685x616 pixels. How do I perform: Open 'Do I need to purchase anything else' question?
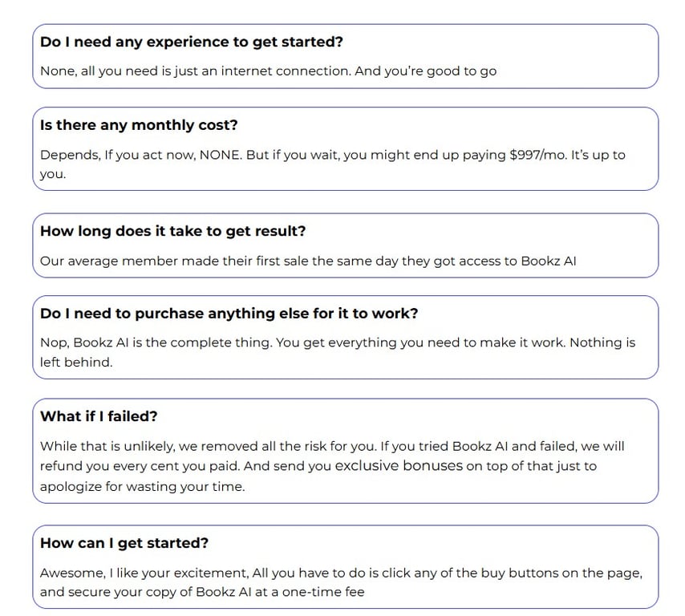coord(229,314)
